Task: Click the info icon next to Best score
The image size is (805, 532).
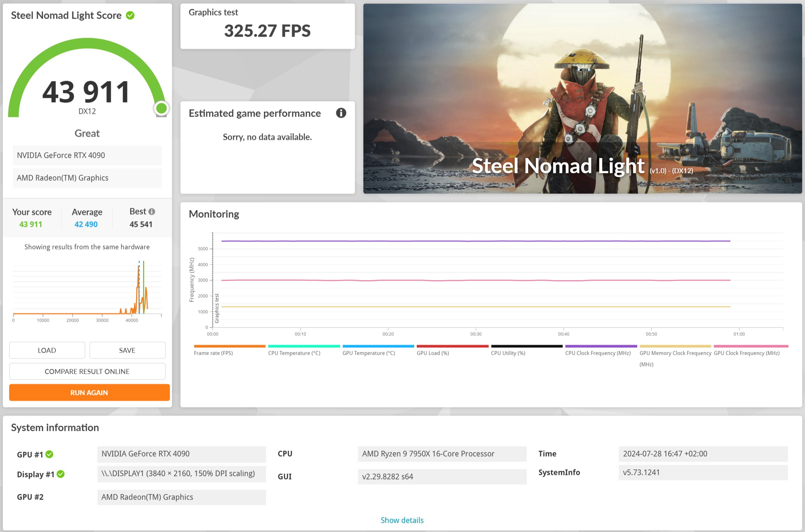Action: 152,211
